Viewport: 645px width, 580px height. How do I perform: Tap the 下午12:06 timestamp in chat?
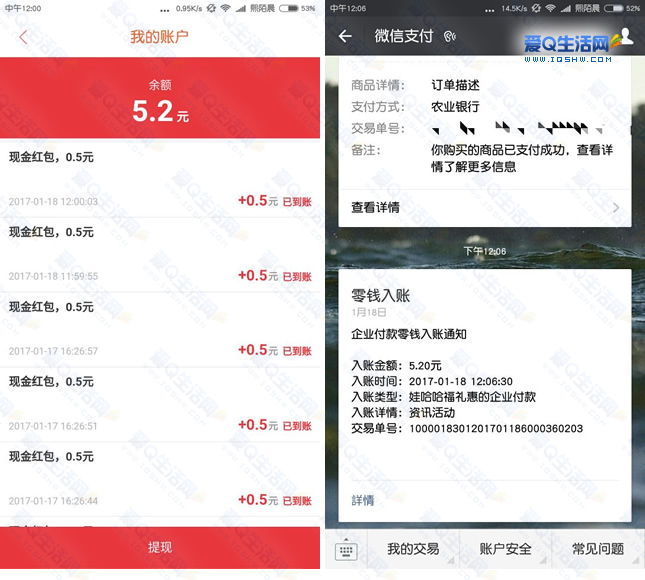485,251
